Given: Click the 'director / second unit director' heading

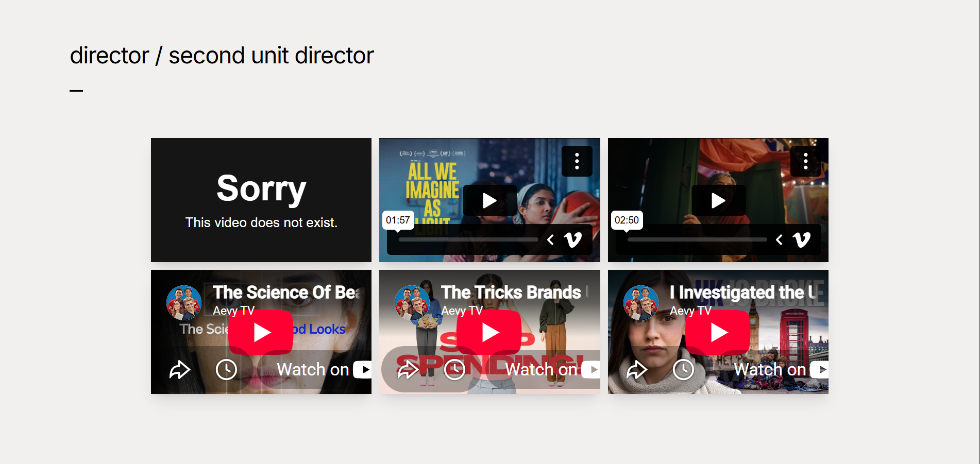Looking at the screenshot, I should [222, 55].
